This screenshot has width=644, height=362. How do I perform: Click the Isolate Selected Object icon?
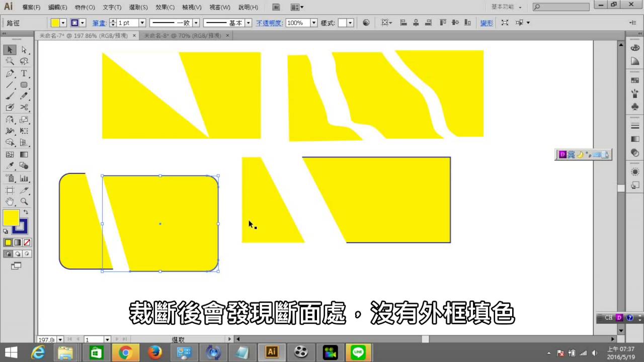coord(505,23)
